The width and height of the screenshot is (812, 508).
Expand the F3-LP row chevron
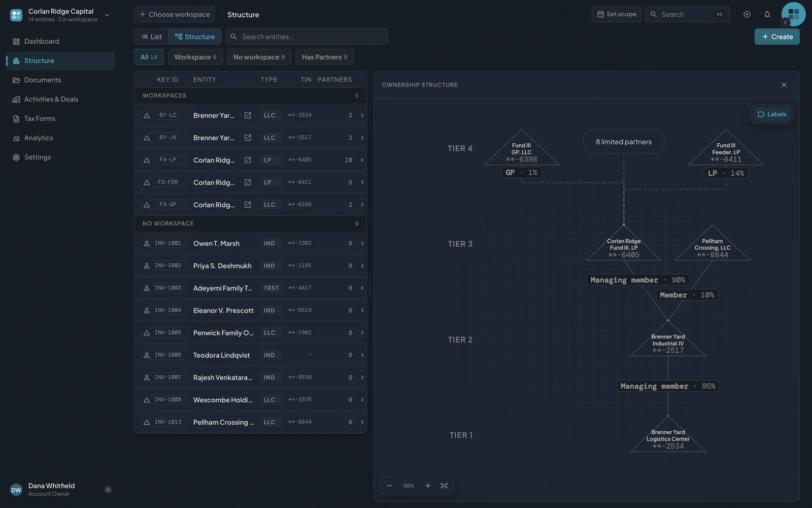(x=362, y=160)
